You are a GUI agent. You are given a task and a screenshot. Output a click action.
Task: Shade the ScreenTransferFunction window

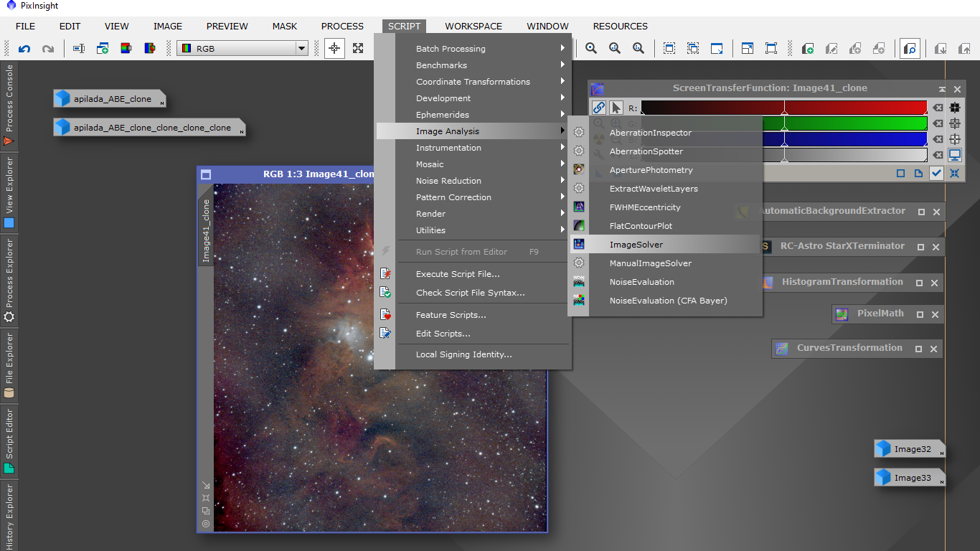942,89
